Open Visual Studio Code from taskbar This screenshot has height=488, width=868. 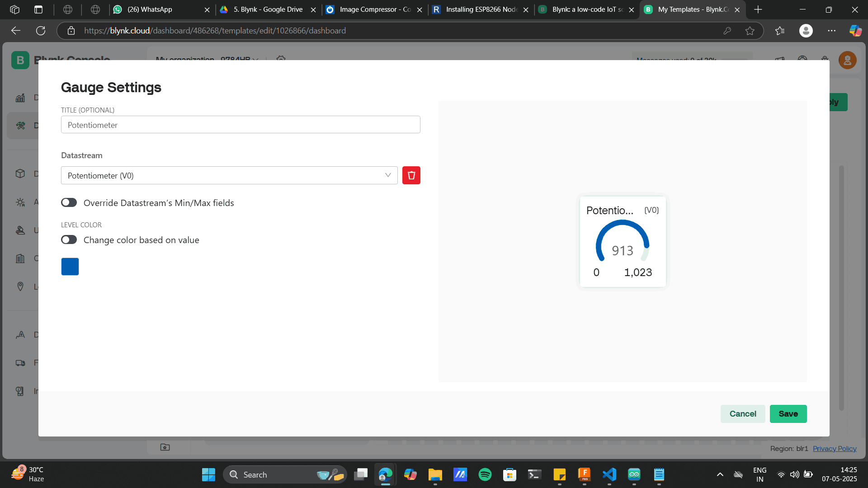click(x=609, y=474)
